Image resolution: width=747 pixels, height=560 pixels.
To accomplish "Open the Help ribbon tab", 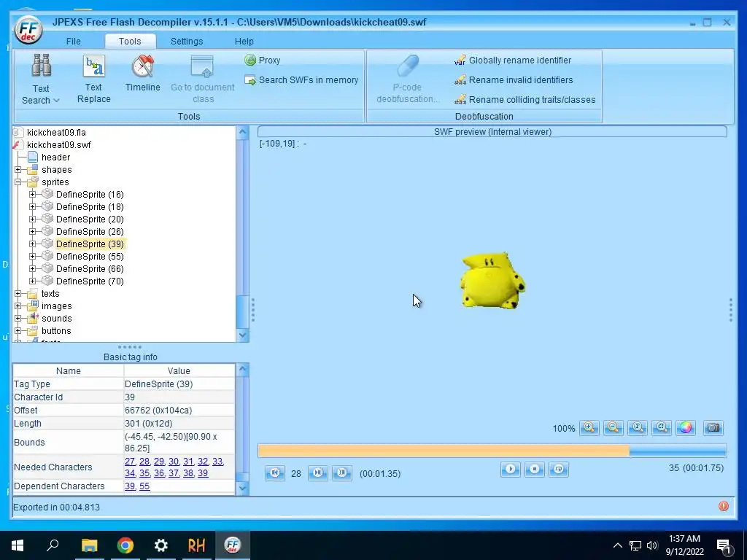I will pyautogui.click(x=244, y=42).
